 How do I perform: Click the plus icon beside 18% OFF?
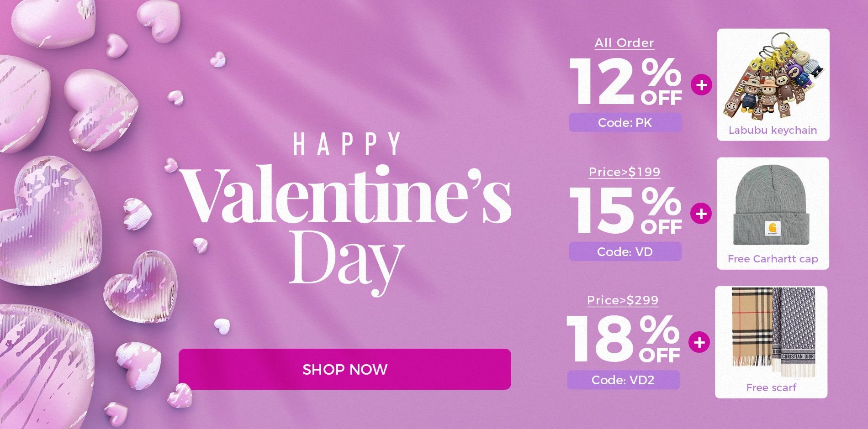click(699, 342)
